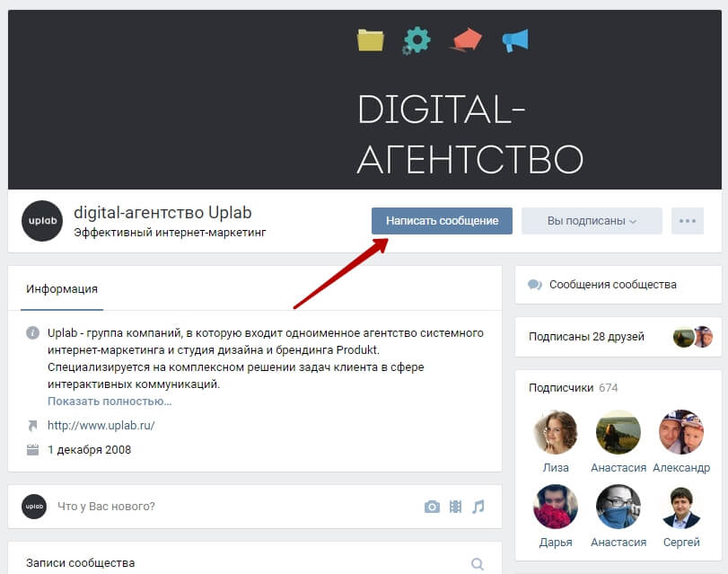Click the Uplab community avatar logo
Image resolution: width=728 pixels, height=574 pixels.
click(x=42, y=221)
